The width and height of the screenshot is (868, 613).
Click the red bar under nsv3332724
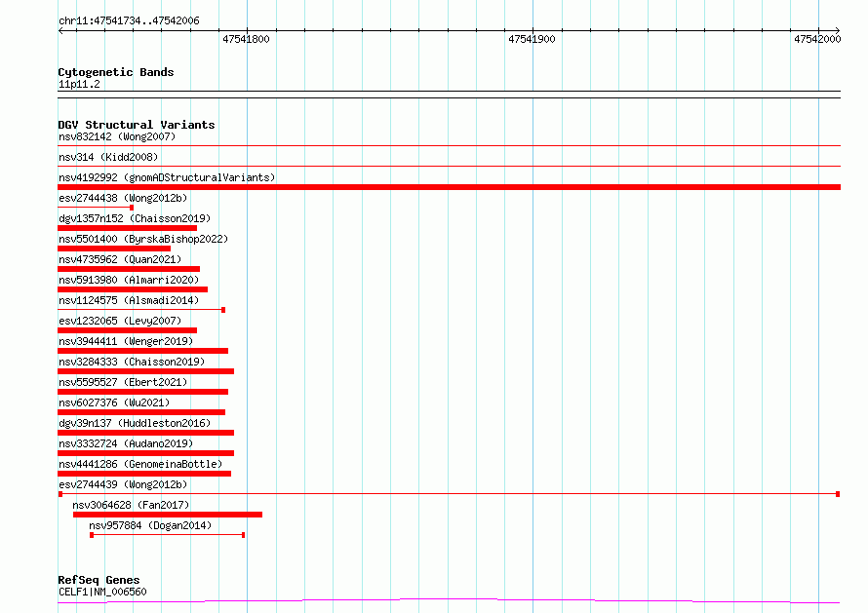point(145,453)
